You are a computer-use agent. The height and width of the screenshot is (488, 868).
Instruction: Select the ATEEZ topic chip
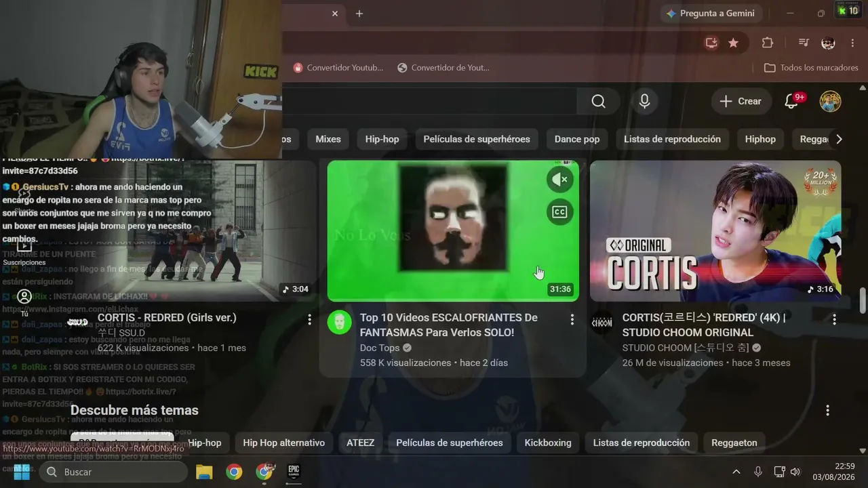(361, 443)
